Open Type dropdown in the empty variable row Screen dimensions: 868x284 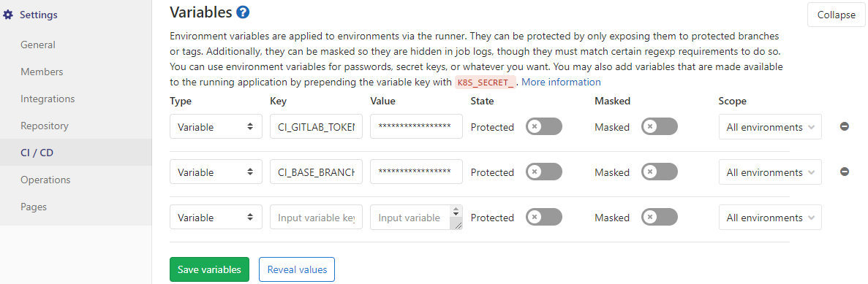click(x=216, y=217)
